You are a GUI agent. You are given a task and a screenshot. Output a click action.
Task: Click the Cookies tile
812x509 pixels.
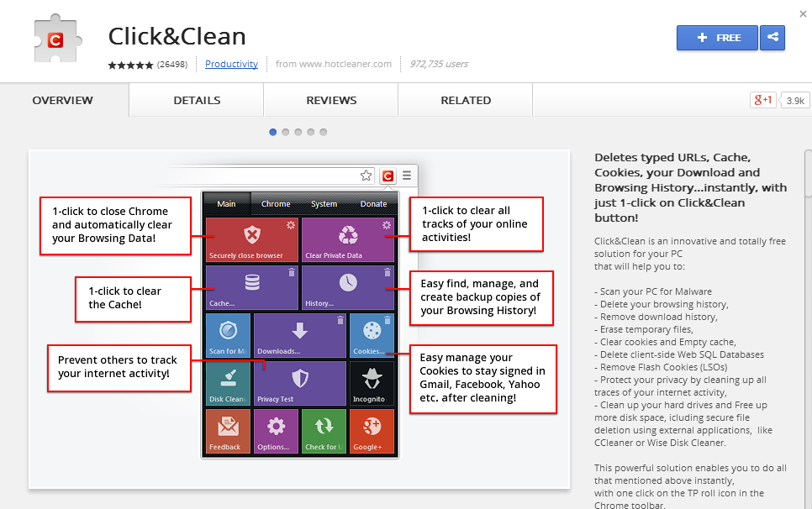[372, 335]
